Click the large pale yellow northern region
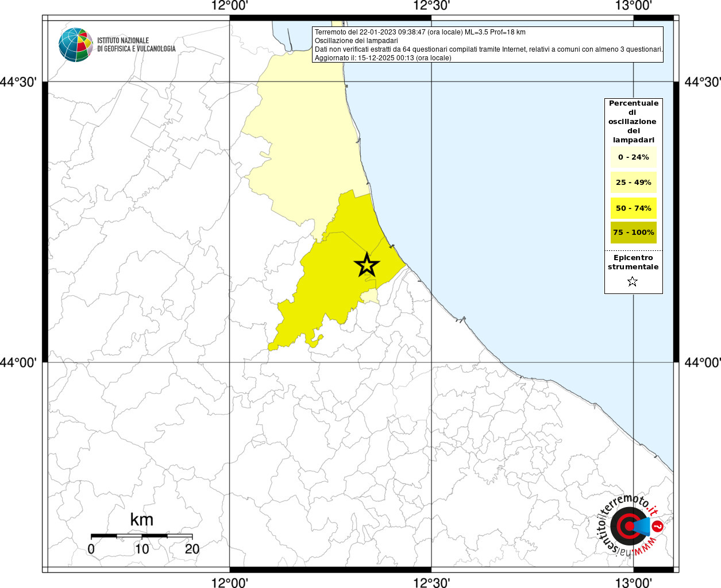Screen dimensions: 721x588 (x=304, y=144)
